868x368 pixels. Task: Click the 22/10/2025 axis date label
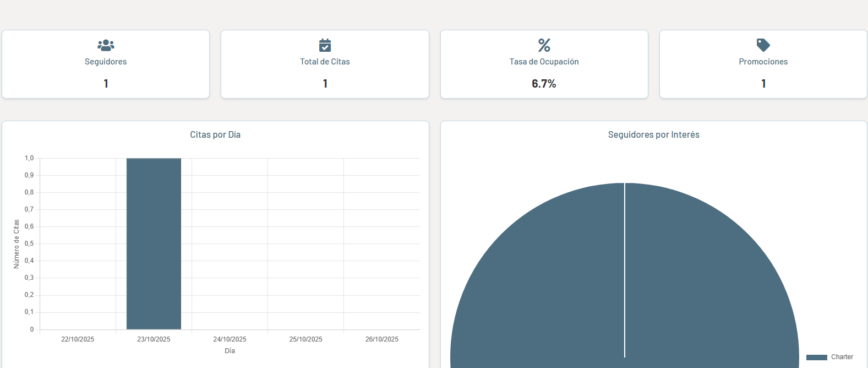tap(78, 339)
